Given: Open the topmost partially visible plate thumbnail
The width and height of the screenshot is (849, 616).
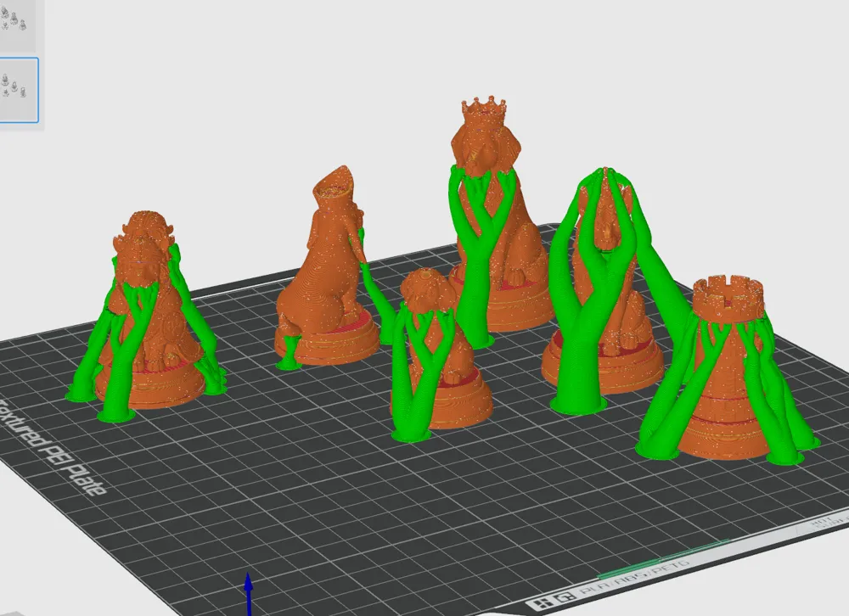Looking at the screenshot, I should click(x=17, y=25).
